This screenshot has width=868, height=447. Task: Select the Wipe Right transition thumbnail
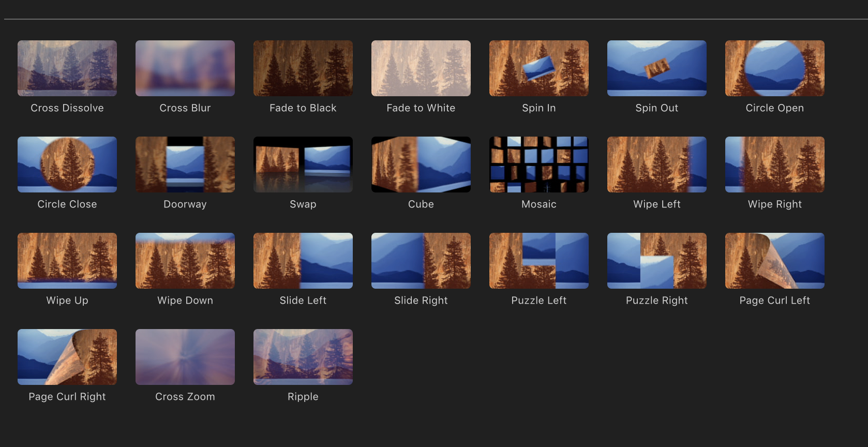click(775, 165)
